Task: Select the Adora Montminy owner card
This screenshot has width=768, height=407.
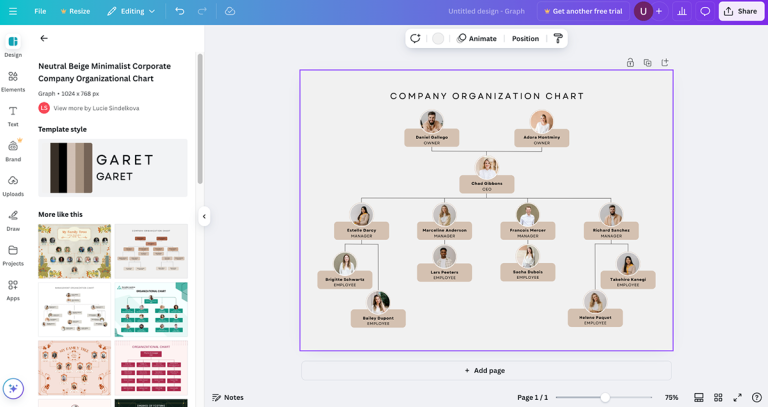Action: [x=542, y=137]
